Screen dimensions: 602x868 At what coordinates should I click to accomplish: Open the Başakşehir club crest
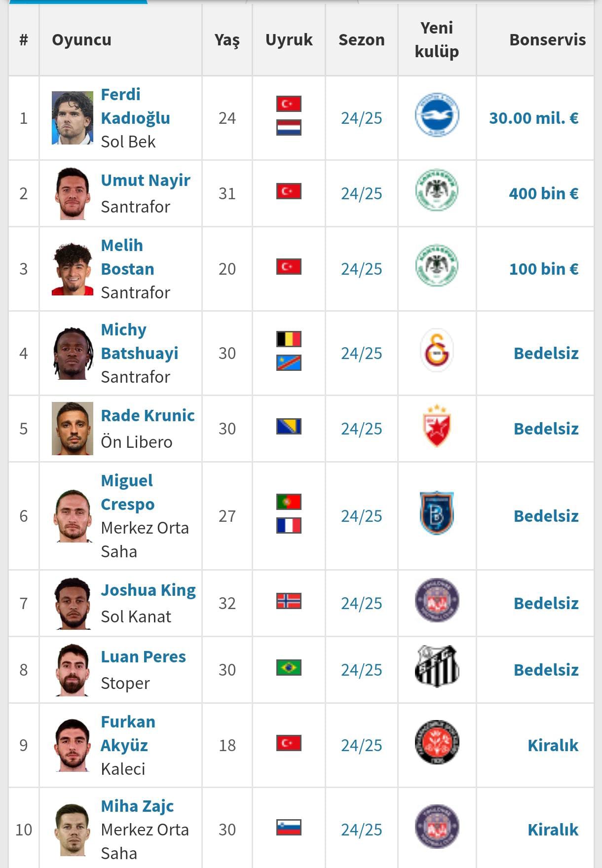click(437, 513)
